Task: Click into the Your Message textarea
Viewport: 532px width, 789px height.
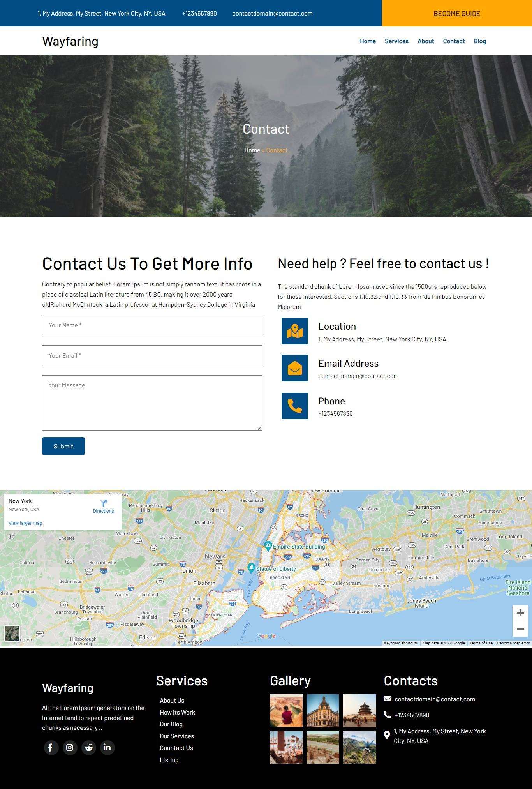Action: (152, 403)
